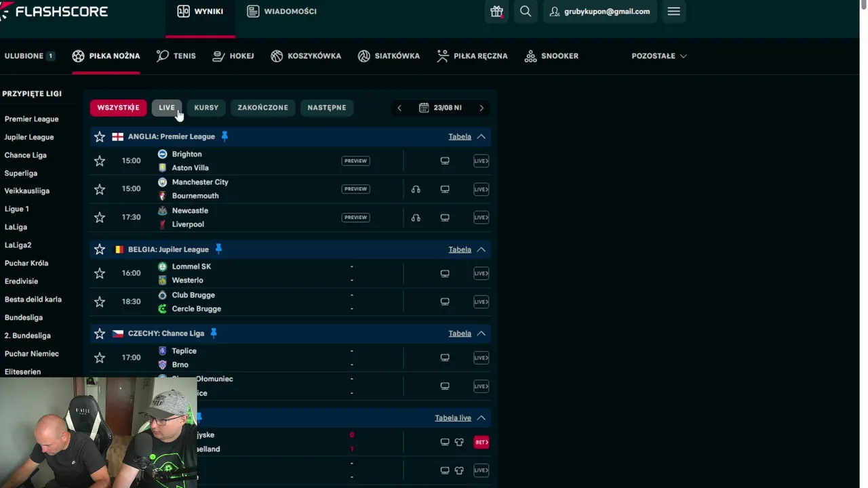Open Bundesliga in pinned leagues
The height and width of the screenshot is (488, 868).
(x=24, y=317)
